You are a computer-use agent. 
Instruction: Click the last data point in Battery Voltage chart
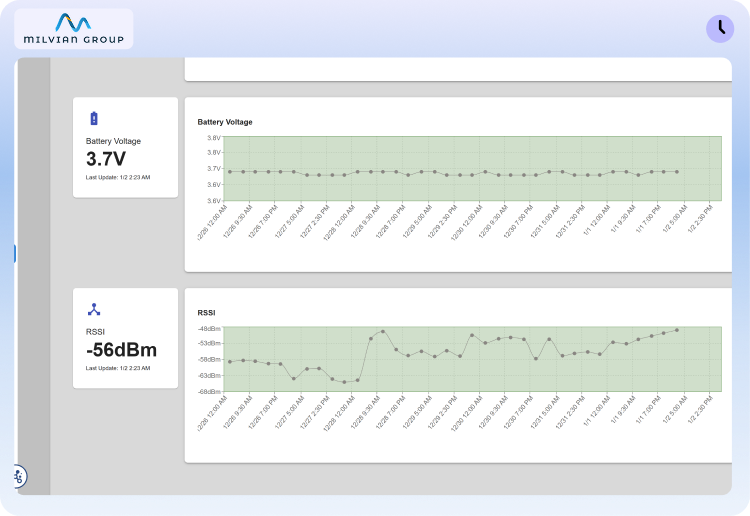[x=676, y=172]
